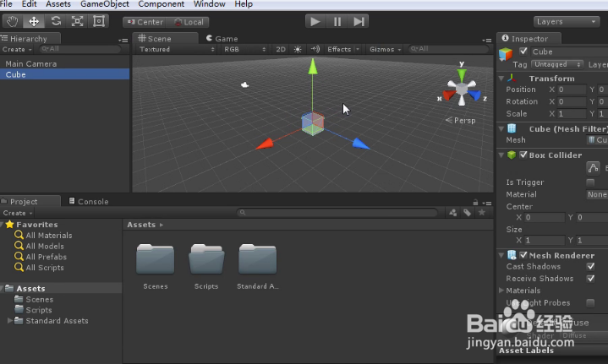Start Play mode
Viewport: 608px width, 364px height.
coord(315,21)
